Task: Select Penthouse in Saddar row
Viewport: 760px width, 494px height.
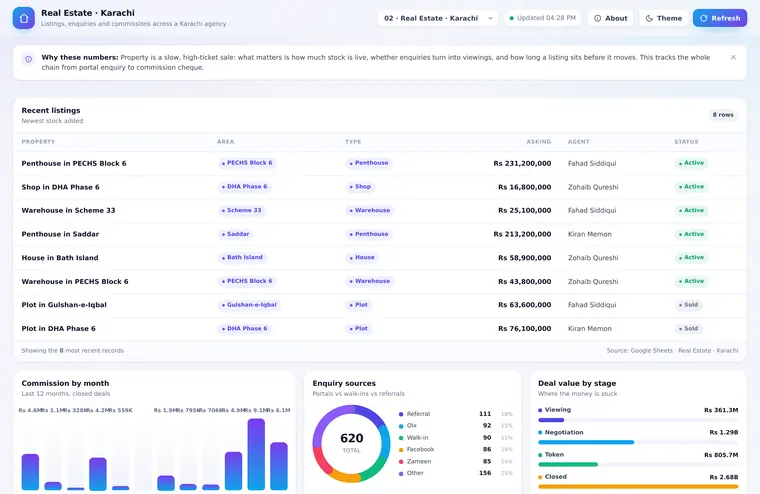Action: click(380, 234)
